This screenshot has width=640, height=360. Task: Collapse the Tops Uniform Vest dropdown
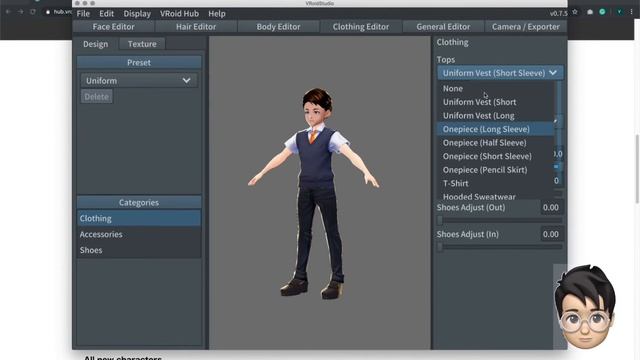[x=500, y=73]
